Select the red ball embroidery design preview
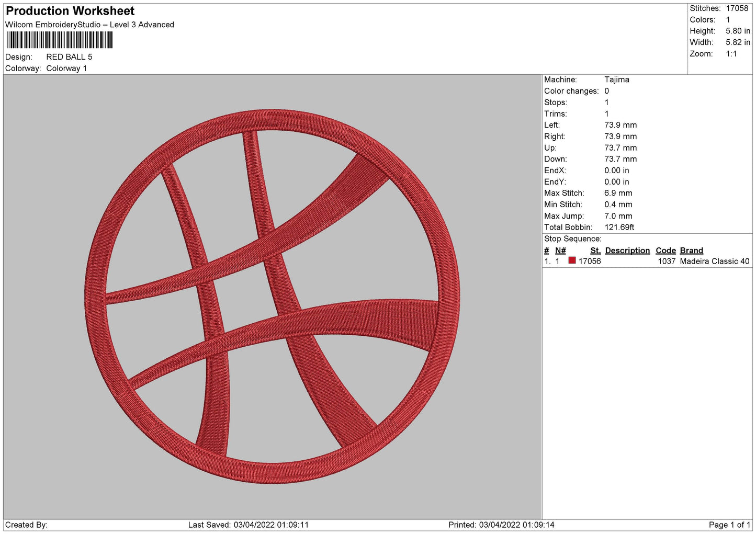 tap(272, 296)
